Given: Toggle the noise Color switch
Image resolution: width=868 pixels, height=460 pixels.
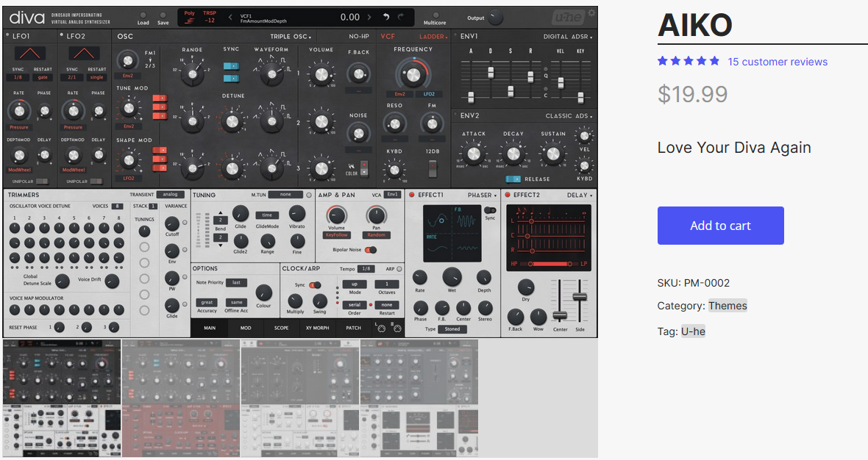Looking at the screenshot, I should click(363, 168).
